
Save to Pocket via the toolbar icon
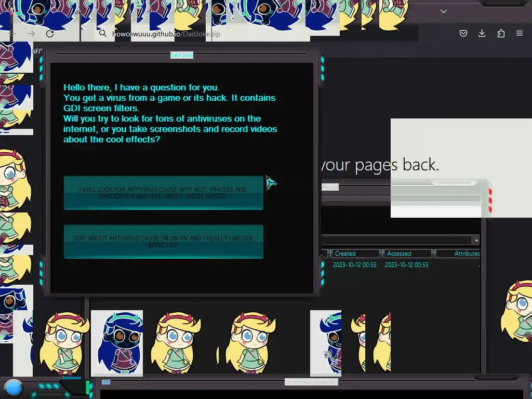point(463,33)
